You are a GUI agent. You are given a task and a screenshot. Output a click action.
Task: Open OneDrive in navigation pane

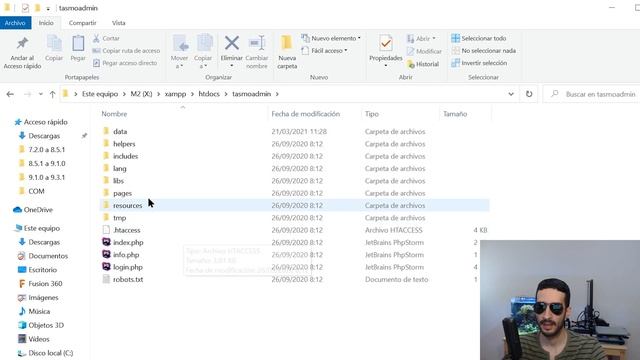click(33, 210)
